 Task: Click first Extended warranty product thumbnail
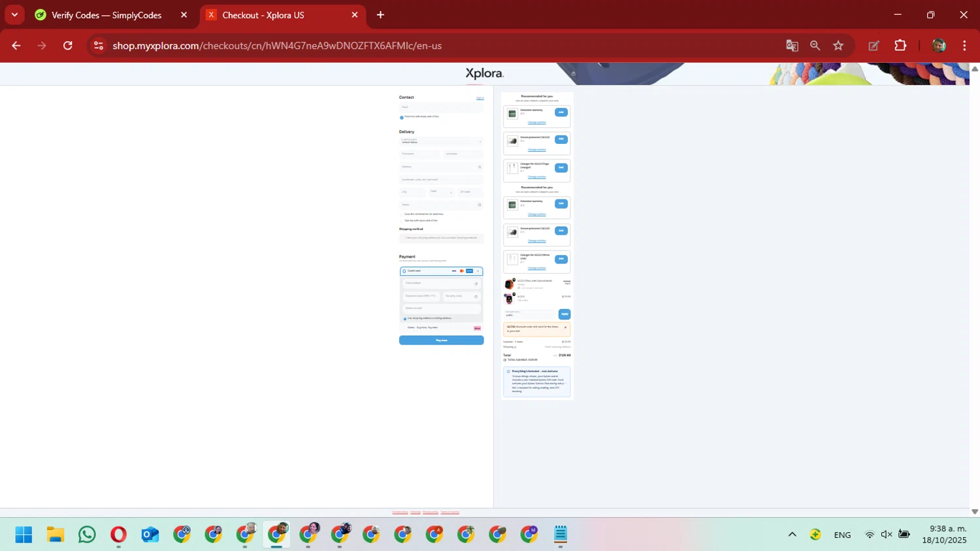[x=512, y=114]
